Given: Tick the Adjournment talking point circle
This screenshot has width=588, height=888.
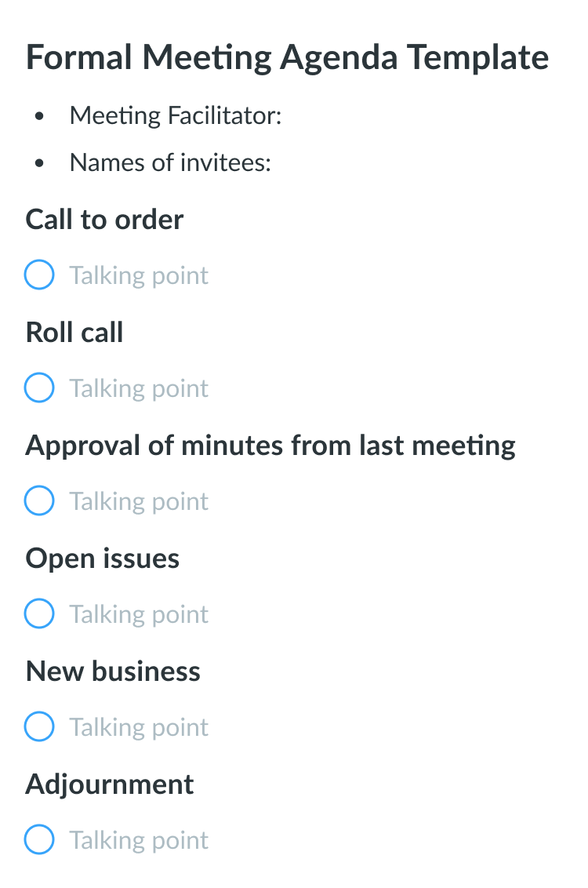Looking at the screenshot, I should click(39, 839).
